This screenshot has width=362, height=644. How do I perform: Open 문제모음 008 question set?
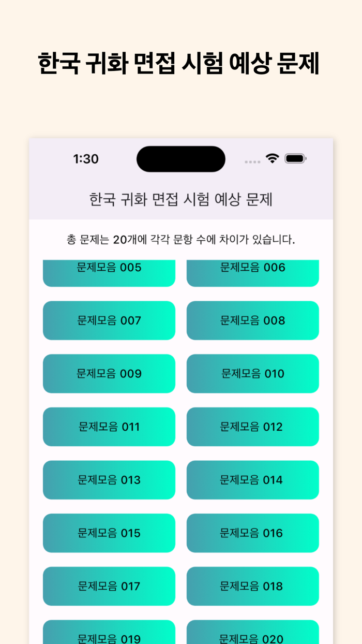pos(252,320)
